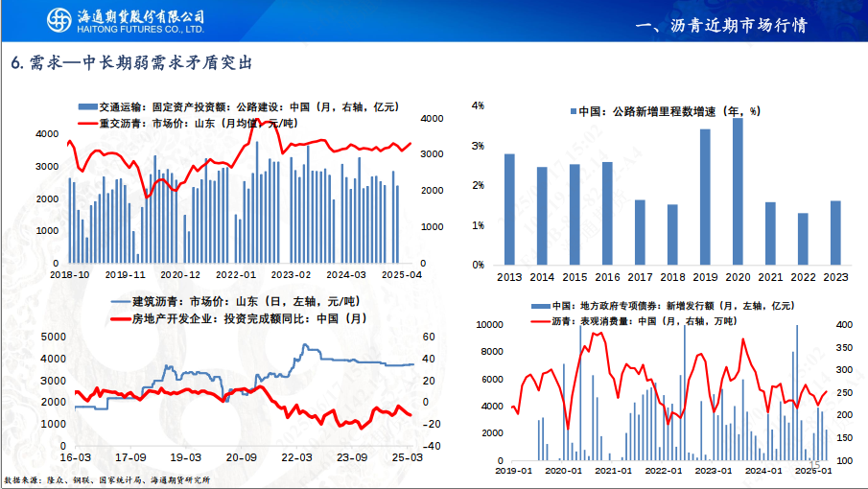
Task: Click x-axis label 20-09
Action: pos(242,458)
